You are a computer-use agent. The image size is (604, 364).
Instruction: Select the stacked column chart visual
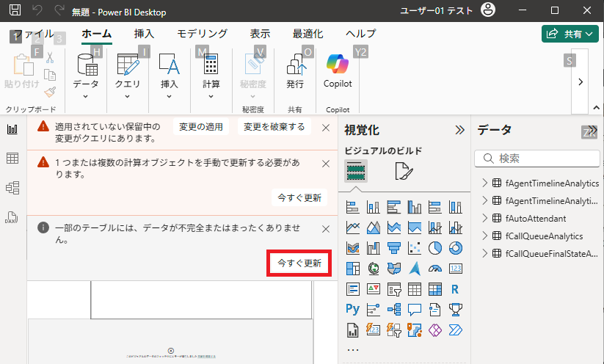coord(374,207)
